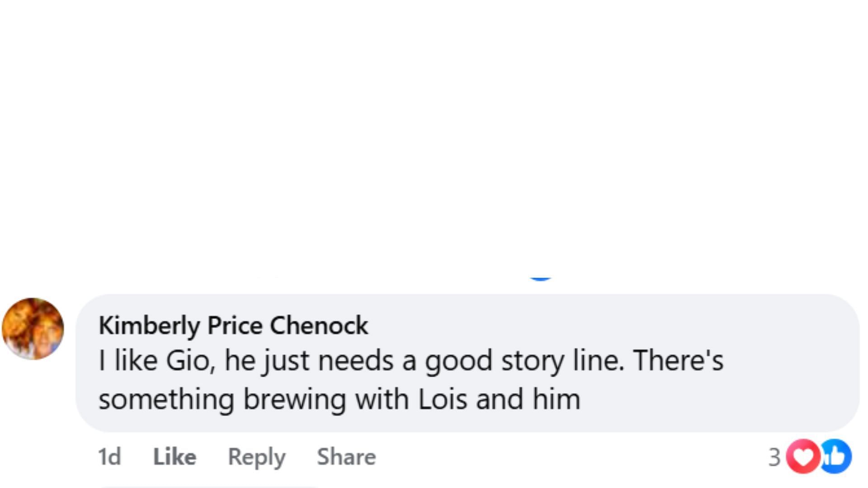Open the 1d timestamp link
Viewport: 868px width, 488px height.
tap(109, 456)
